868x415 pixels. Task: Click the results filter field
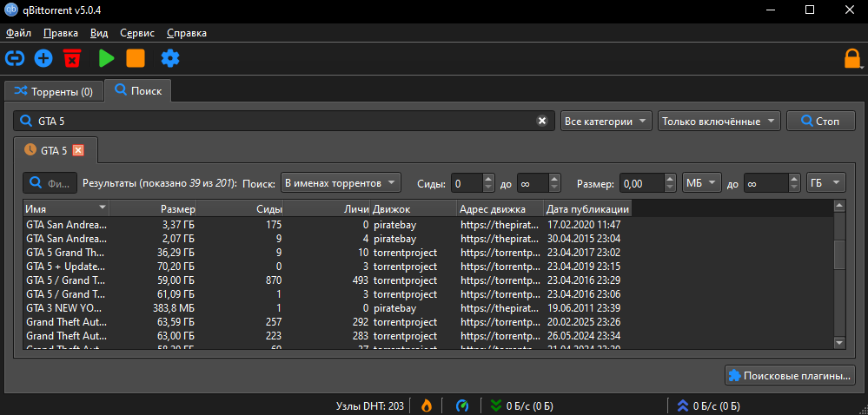click(x=50, y=183)
